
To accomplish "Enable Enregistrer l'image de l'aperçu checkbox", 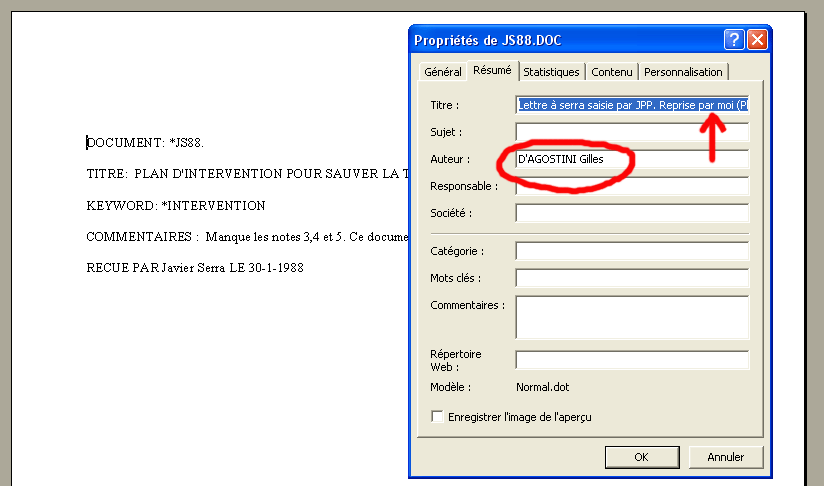I will click(x=437, y=417).
